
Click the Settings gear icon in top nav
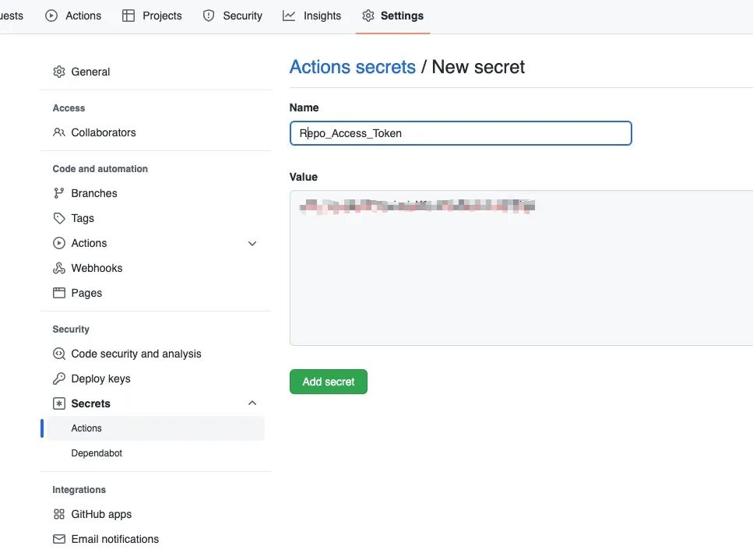368,16
